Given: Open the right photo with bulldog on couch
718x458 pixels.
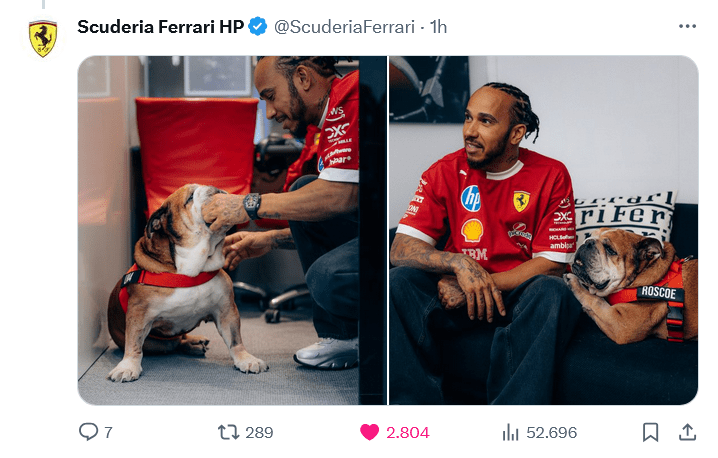Looking at the screenshot, I should 544,230.
